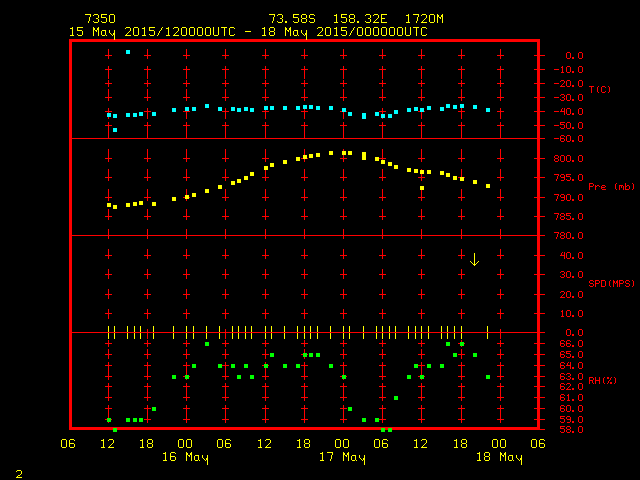
Task: Click the station ID 7350 in header
Action: click(99, 19)
